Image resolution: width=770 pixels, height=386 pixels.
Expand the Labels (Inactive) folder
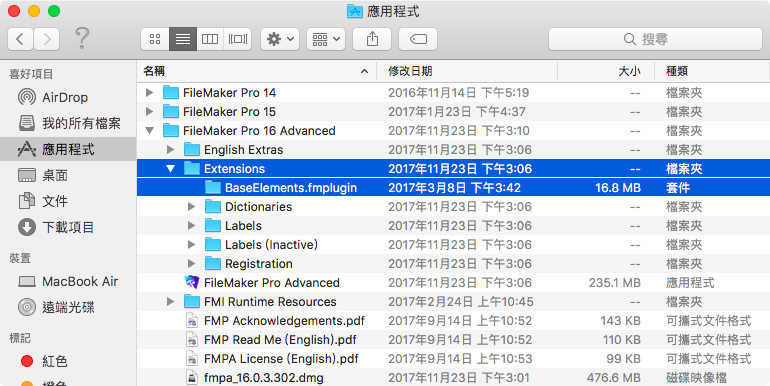(192, 245)
